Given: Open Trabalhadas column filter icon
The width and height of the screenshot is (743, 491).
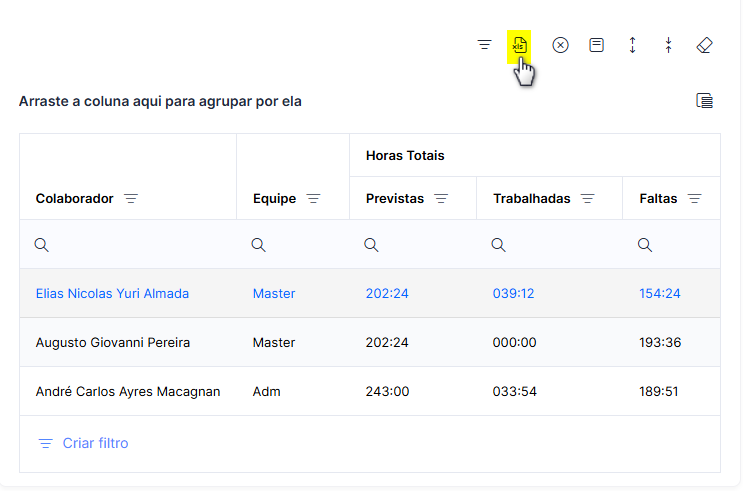Looking at the screenshot, I should coord(588,199).
